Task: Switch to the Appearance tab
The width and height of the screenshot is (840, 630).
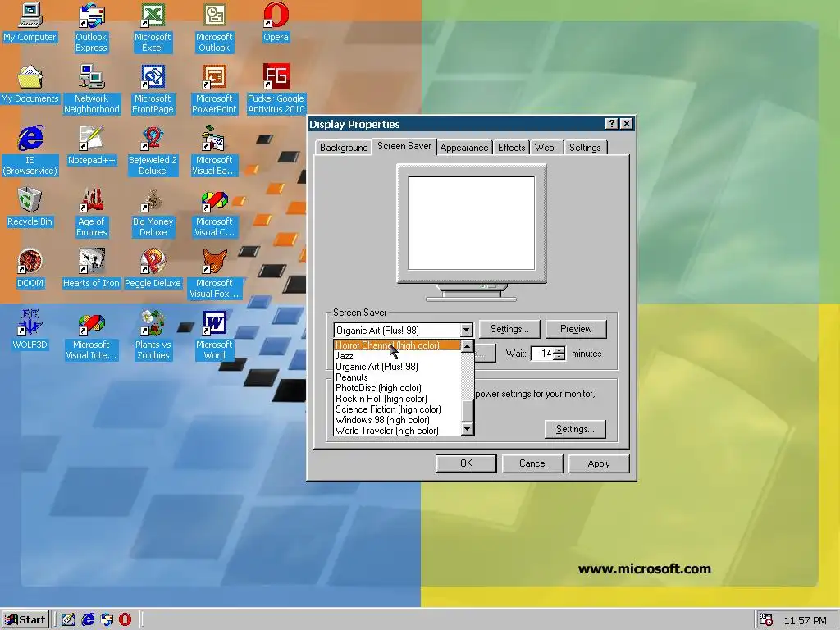Action: click(x=464, y=148)
